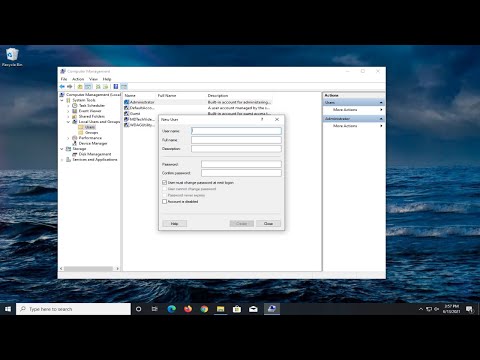Screen dimensions: 480x360
Task: Collapse the System Tools tree node
Action: 62,100
